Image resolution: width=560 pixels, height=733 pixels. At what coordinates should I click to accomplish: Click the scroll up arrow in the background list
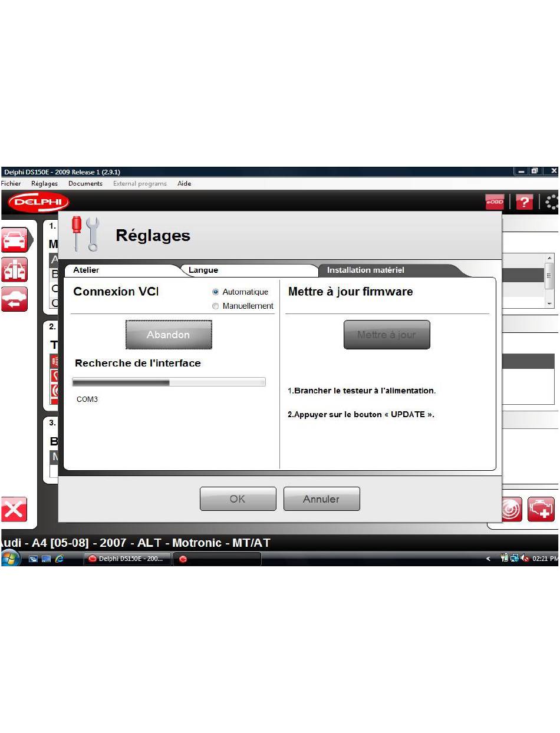(550, 258)
